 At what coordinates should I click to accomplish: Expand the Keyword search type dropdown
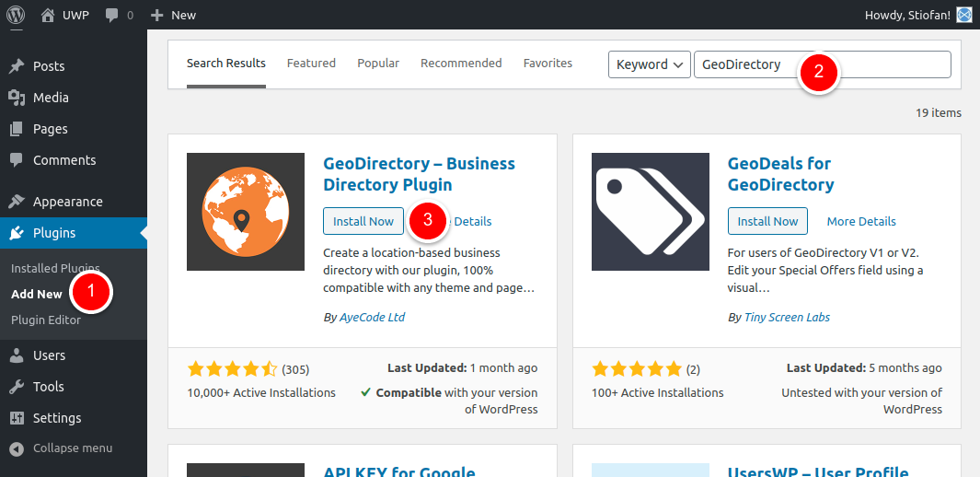(x=649, y=64)
